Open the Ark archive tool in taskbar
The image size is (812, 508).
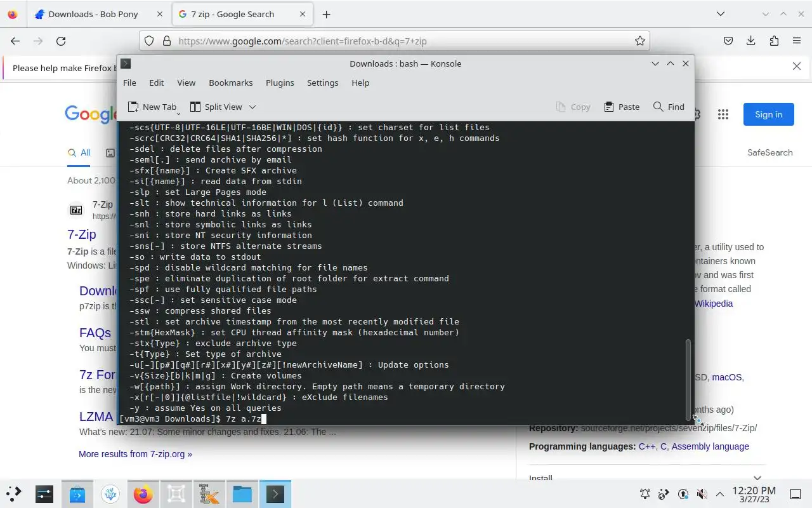click(209, 493)
